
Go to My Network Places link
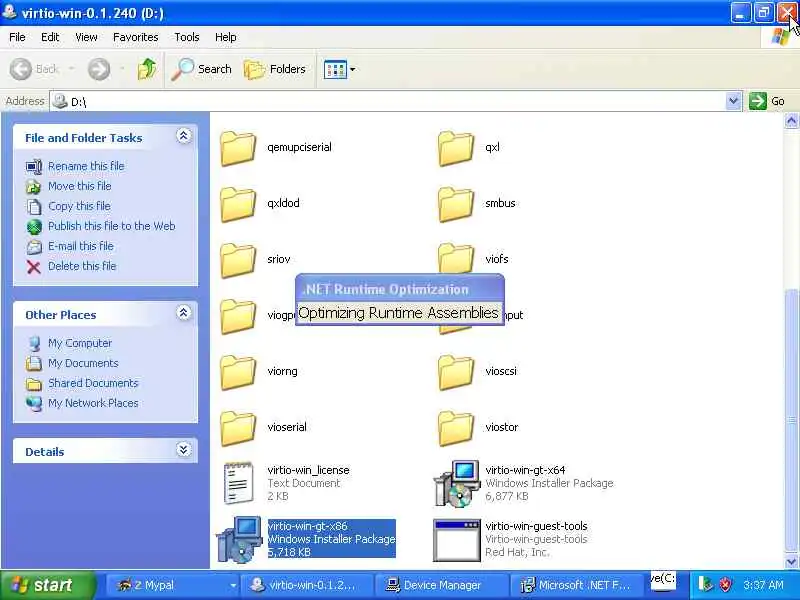pyautogui.click(x=93, y=403)
